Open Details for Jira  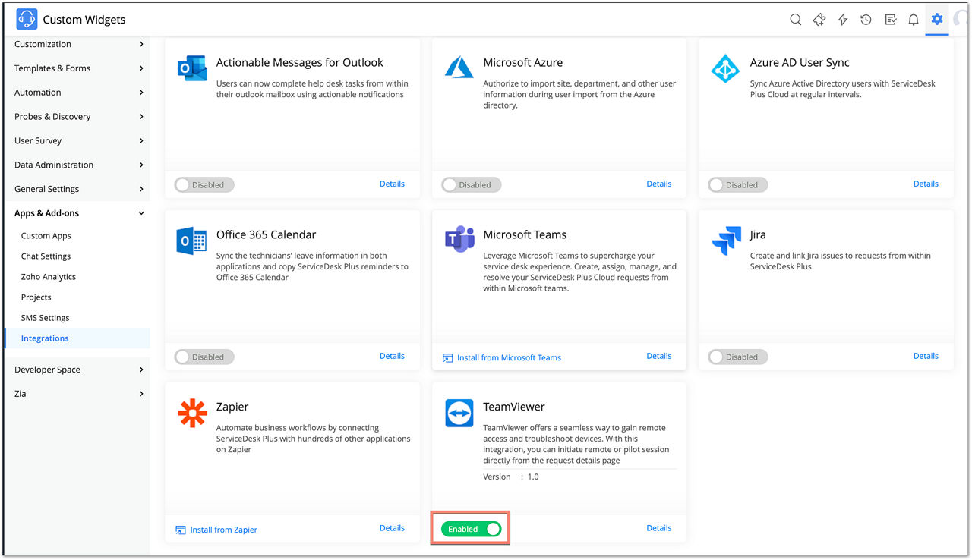point(926,356)
